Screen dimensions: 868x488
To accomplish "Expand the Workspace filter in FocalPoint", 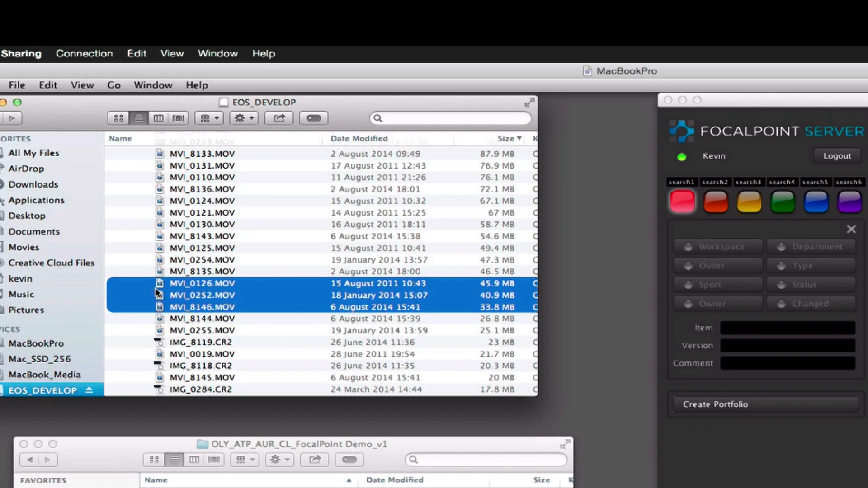I will (718, 247).
